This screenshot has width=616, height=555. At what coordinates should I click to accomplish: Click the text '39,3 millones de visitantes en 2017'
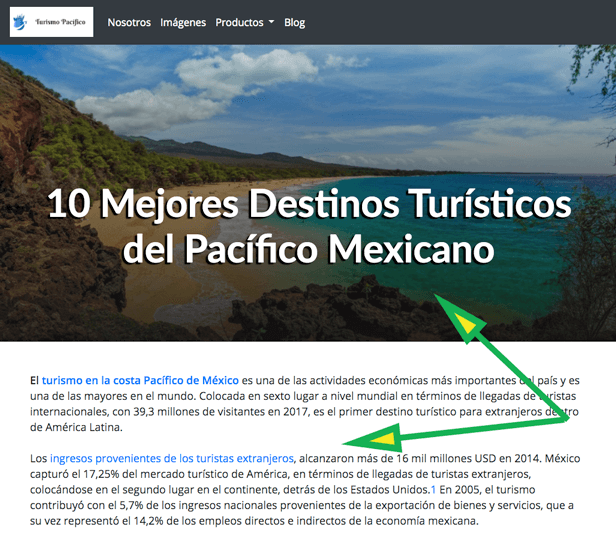(220, 412)
